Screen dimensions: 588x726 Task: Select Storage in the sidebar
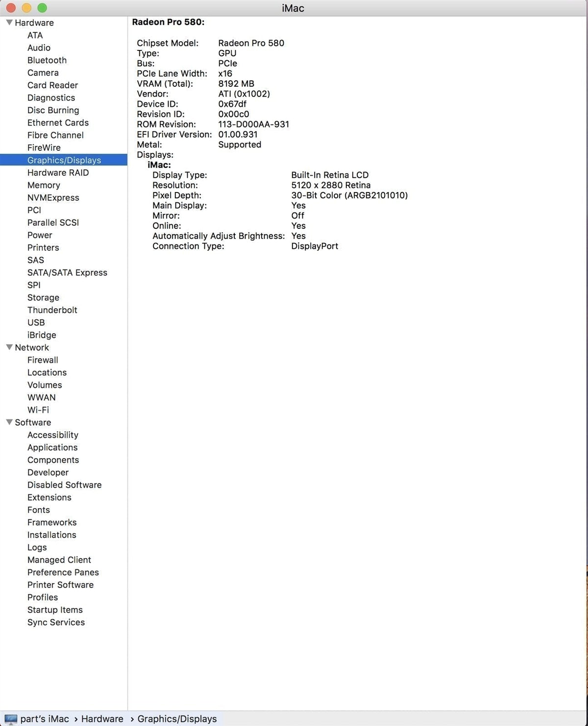(x=43, y=297)
